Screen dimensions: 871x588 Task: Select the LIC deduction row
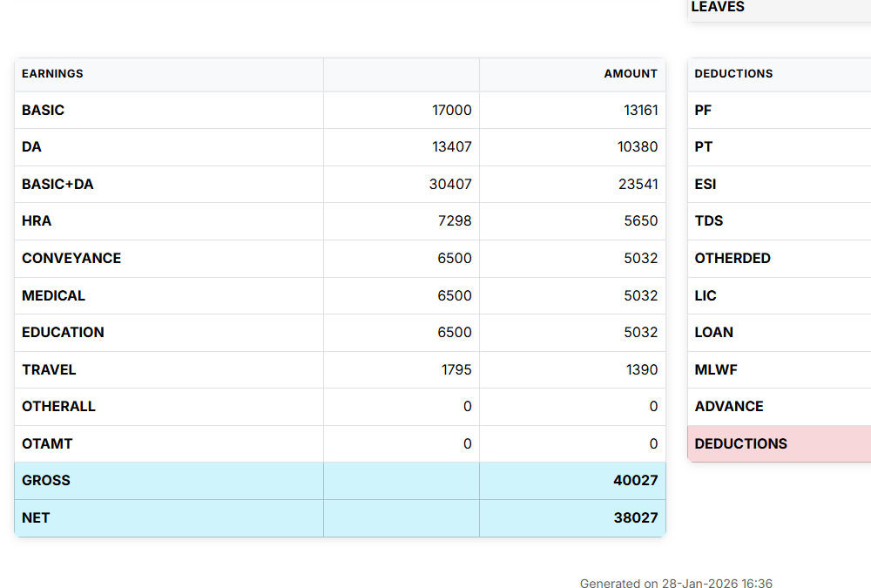click(706, 296)
